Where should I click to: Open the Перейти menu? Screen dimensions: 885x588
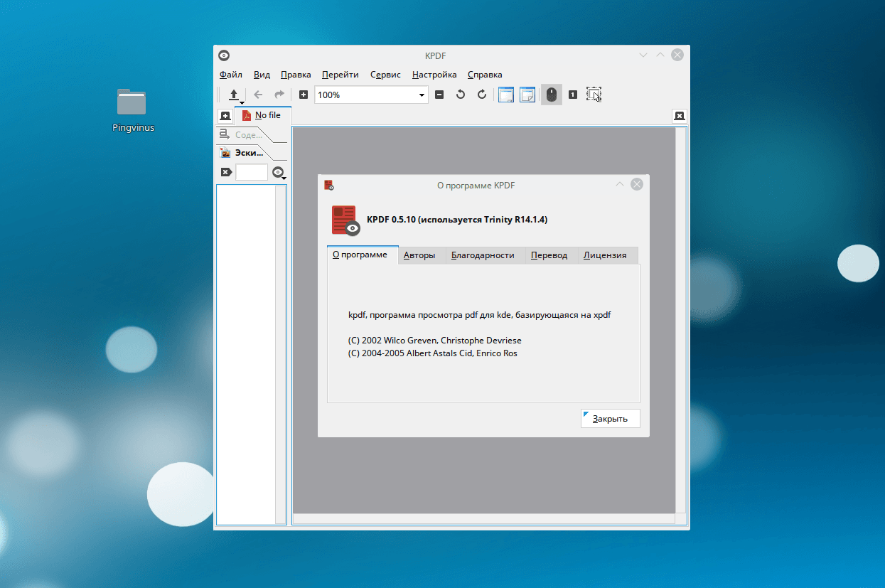pyautogui.click(x=340, y=75)
